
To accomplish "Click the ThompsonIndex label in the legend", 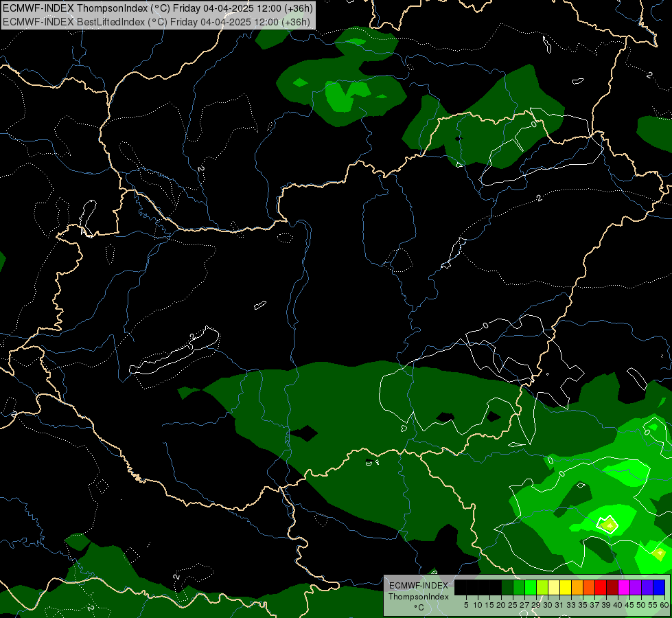I will (x=419, y=597).
